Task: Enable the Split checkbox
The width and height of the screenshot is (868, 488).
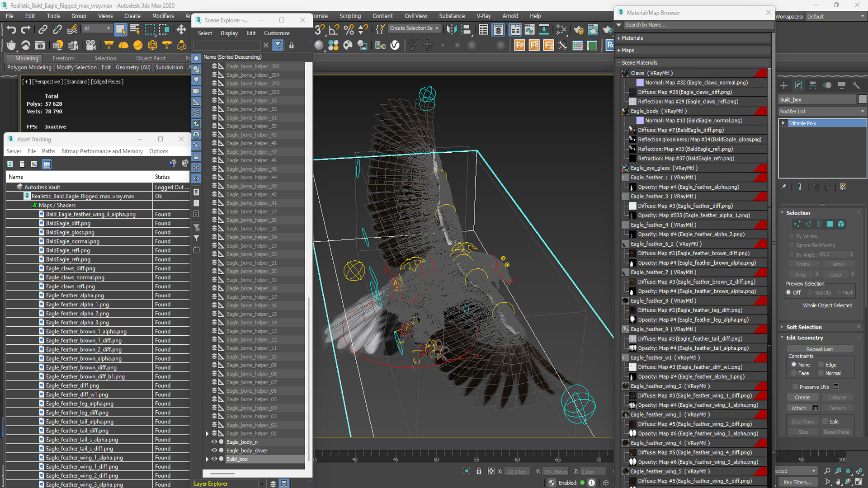Action: [825, 422]
